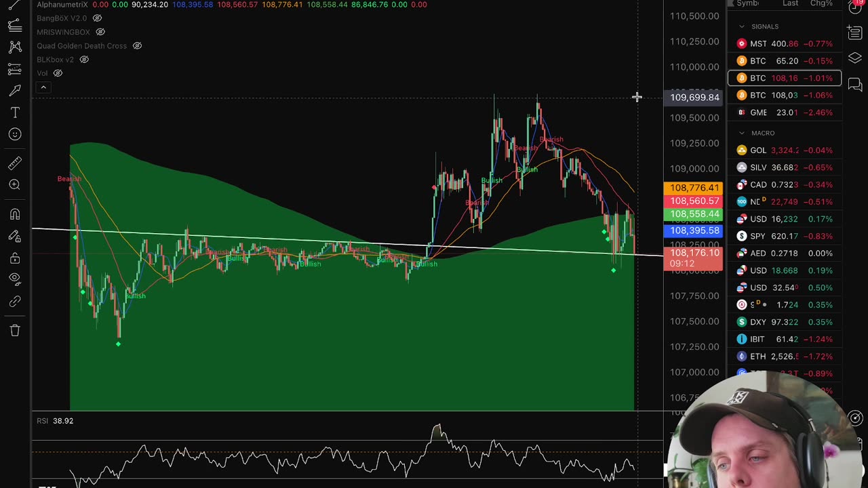The height and width of the screenshot is (488, 868).
Task: Click the DXY symbol logo icon
Action: [x=741, y=322]
